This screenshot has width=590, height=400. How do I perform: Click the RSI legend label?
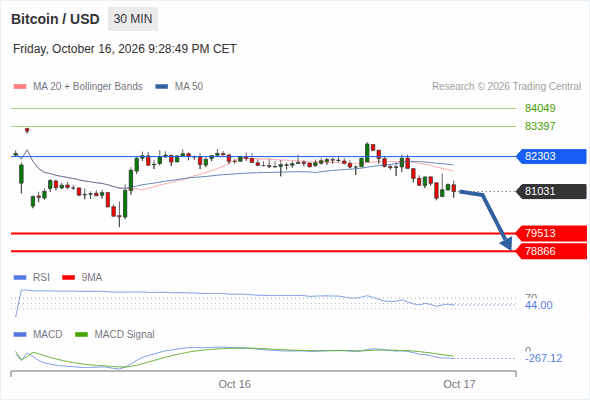(41, 278)
